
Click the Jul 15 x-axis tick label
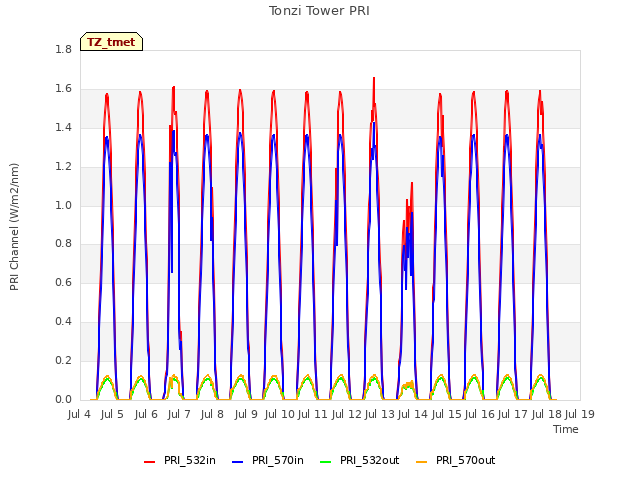pos(446,414)
